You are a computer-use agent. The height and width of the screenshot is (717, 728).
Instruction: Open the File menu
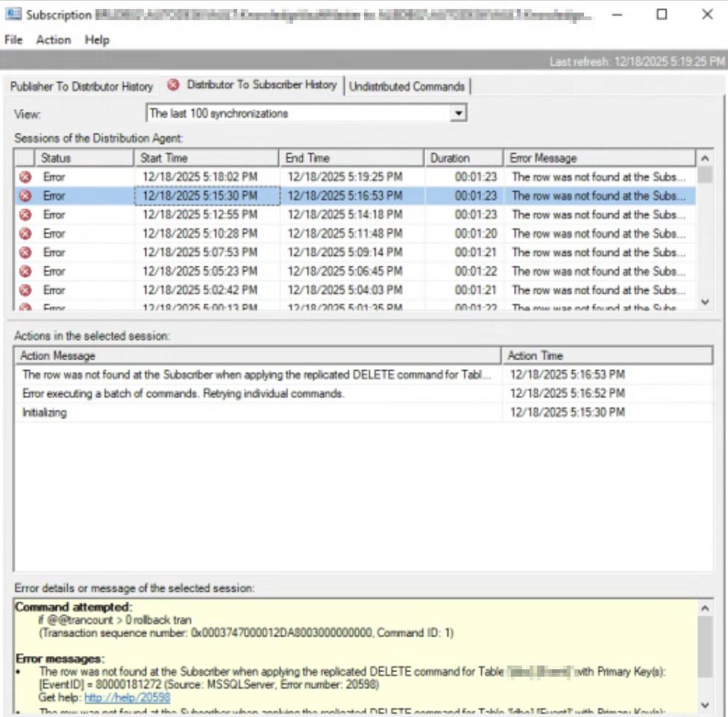click(13, 40)
